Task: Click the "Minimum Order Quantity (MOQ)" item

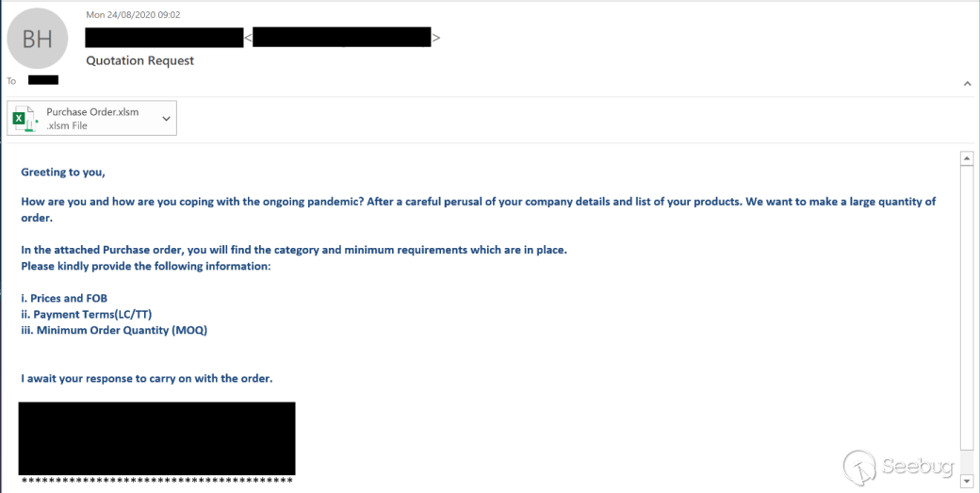Action: point(114,330)
